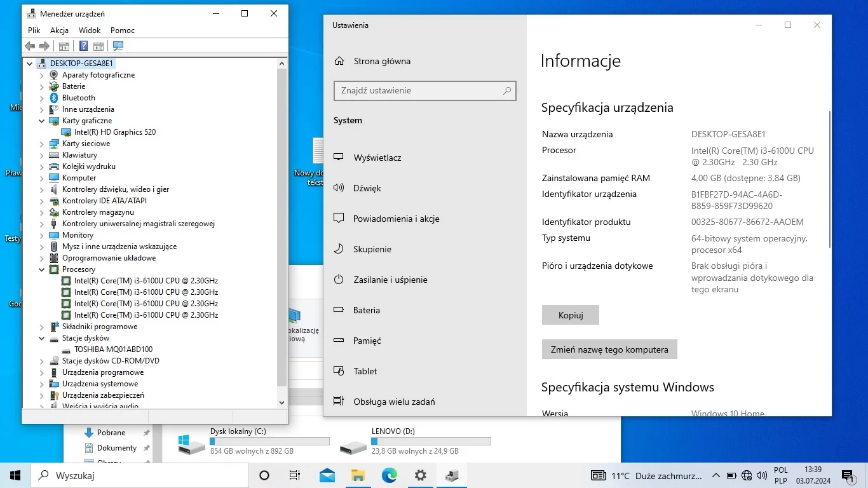Click Scan for hardware changes monitor icon

(118, 46)
